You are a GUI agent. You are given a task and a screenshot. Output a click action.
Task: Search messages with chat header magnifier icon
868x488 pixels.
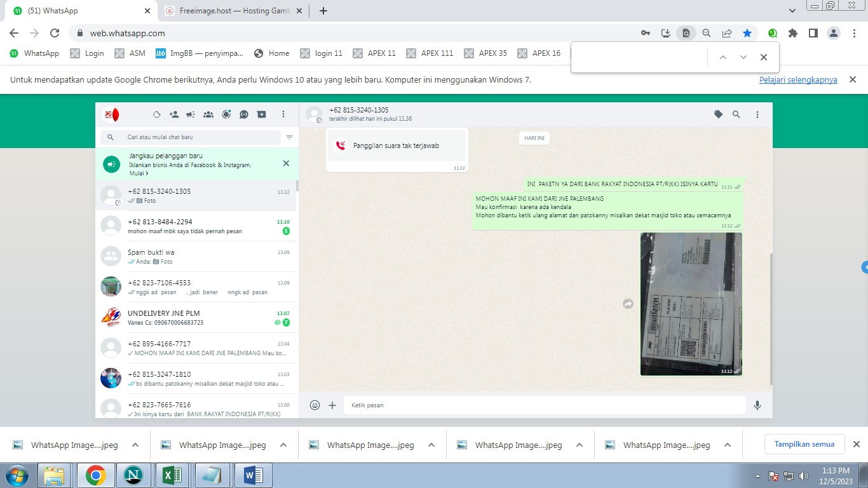[x=736, y=115]
